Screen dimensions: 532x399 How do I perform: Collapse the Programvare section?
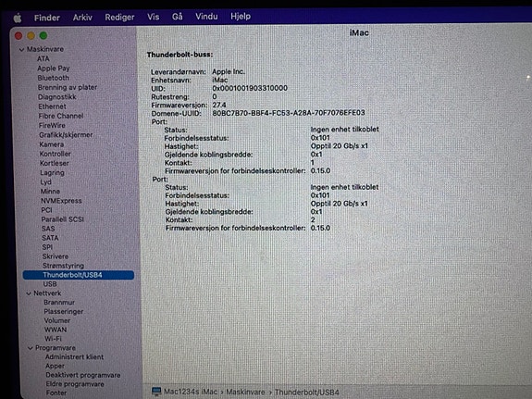coord(31,348)
